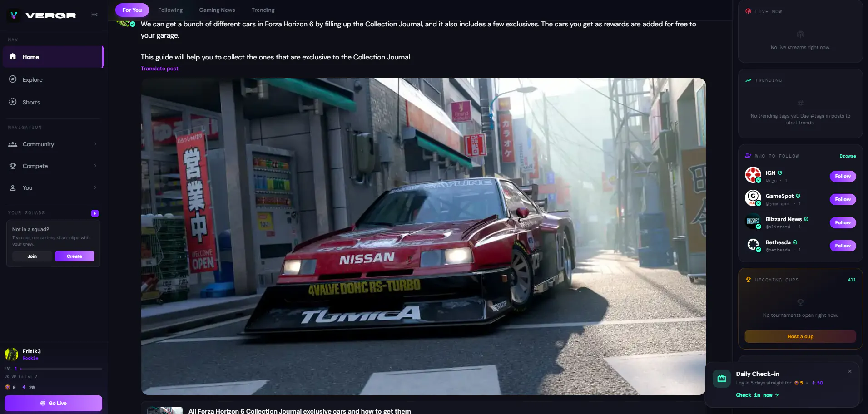Viewport: 868px width, 414px height.
Task: Open Explore in the sidebar
Action: pos(53,79)
